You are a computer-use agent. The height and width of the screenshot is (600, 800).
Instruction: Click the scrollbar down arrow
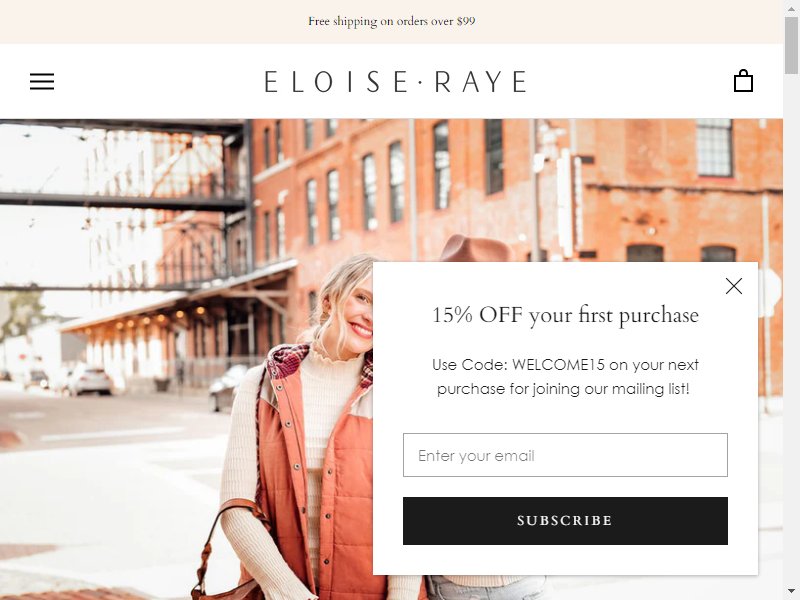coord(791,594)
